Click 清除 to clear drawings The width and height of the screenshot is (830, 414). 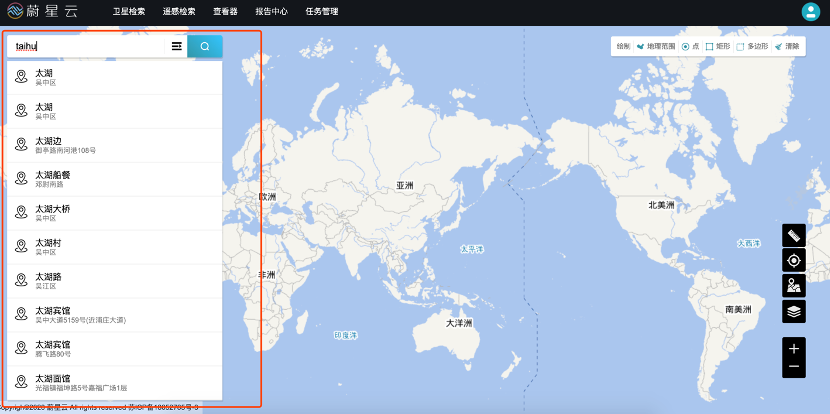(787, 46)
